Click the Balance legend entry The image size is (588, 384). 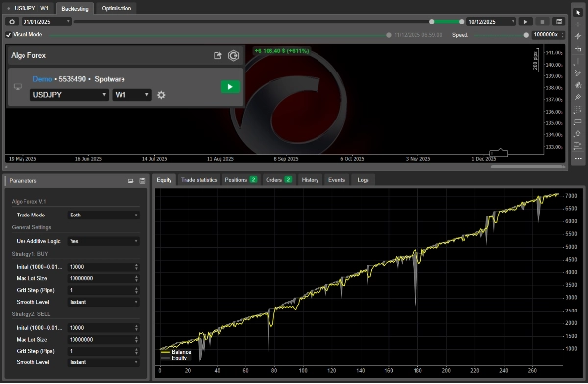point(175,352)
